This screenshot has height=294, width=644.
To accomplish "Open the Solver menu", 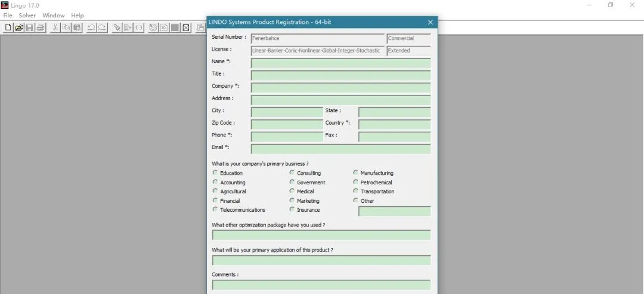I will pyautogui.click(x=27, y=15).
